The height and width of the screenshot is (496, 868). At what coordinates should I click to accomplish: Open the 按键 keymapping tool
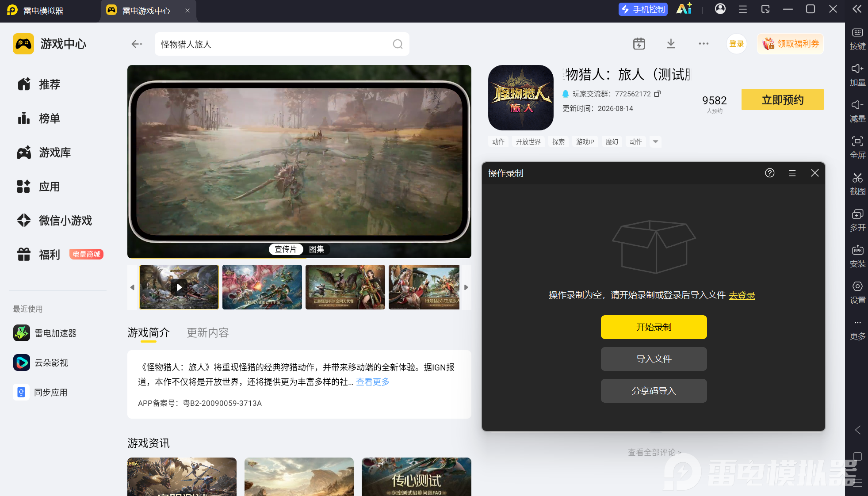pyautogui.click(x=857, y=38)
